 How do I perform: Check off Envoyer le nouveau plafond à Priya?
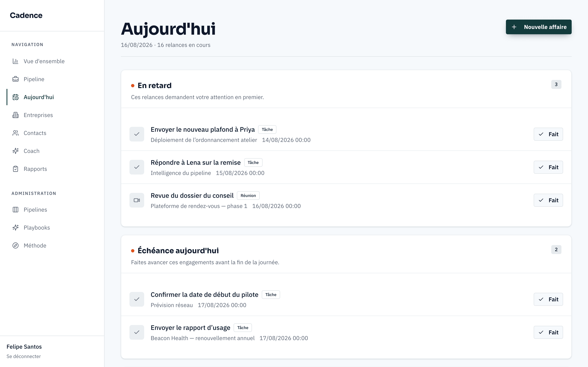coord(137,134)
